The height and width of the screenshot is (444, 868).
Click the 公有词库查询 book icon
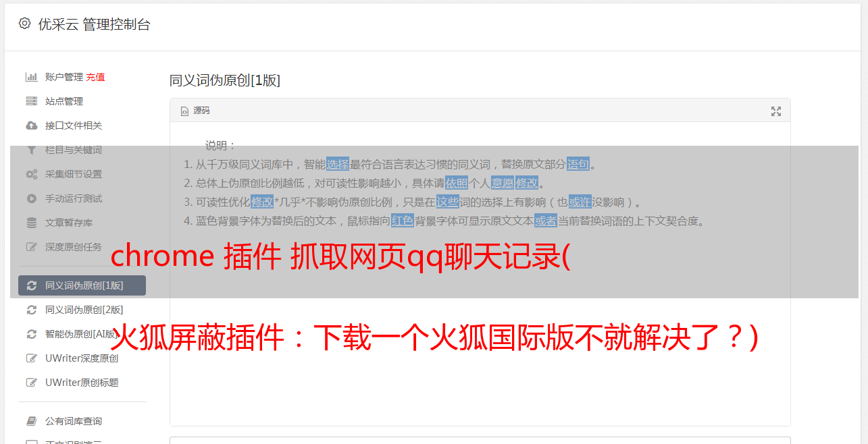click(31, 421)
